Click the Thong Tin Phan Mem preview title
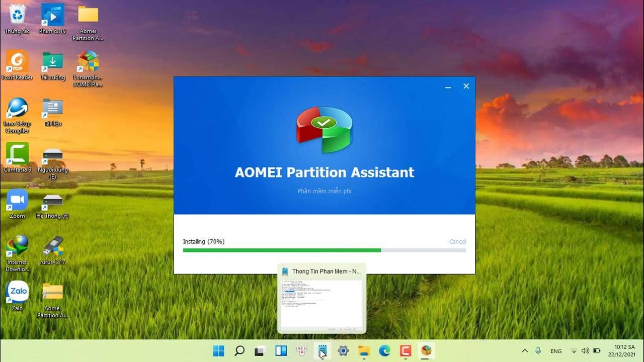Viewport: 644px width, 362px height. pyautogui.click(x=327, y=271)
